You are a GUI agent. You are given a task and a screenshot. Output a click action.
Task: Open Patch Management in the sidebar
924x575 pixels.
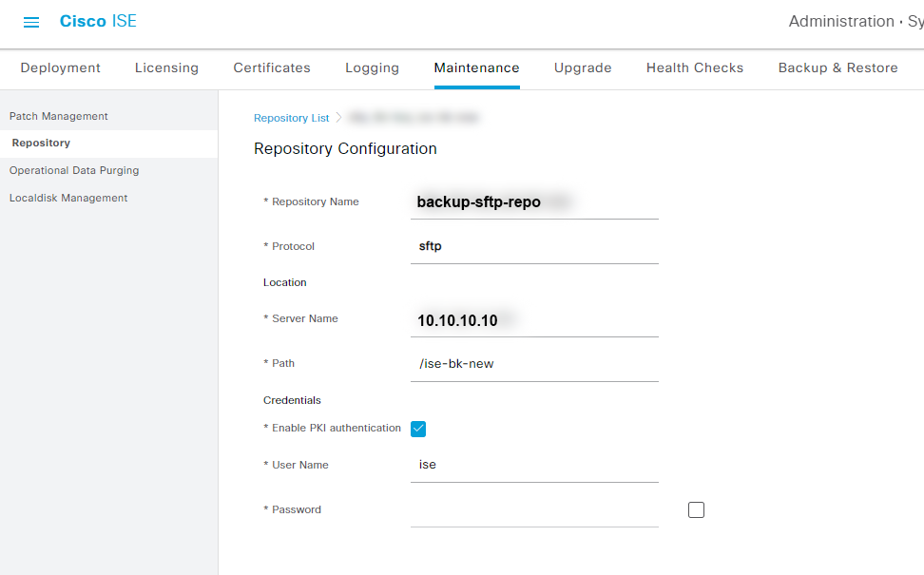[59, 116]
